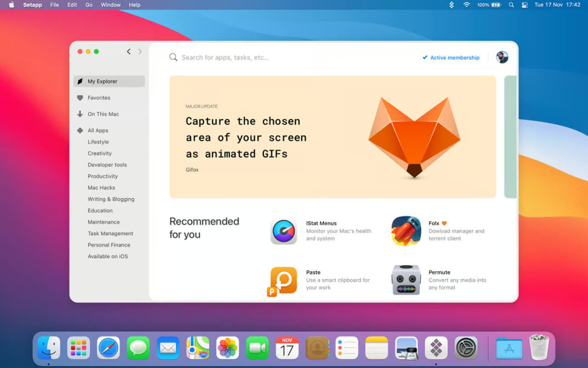The image size is (588, 368).
Task: Go forward with the right arrow
Action: point(140,52)
